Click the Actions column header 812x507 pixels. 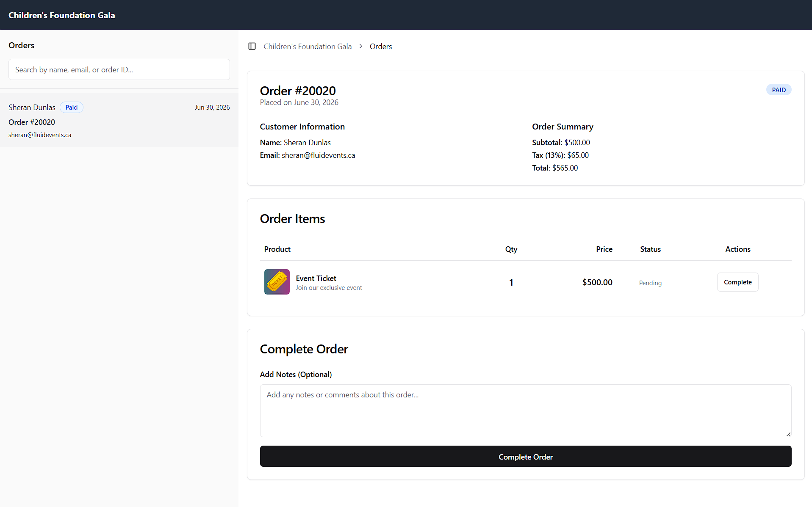pos(737,249)
